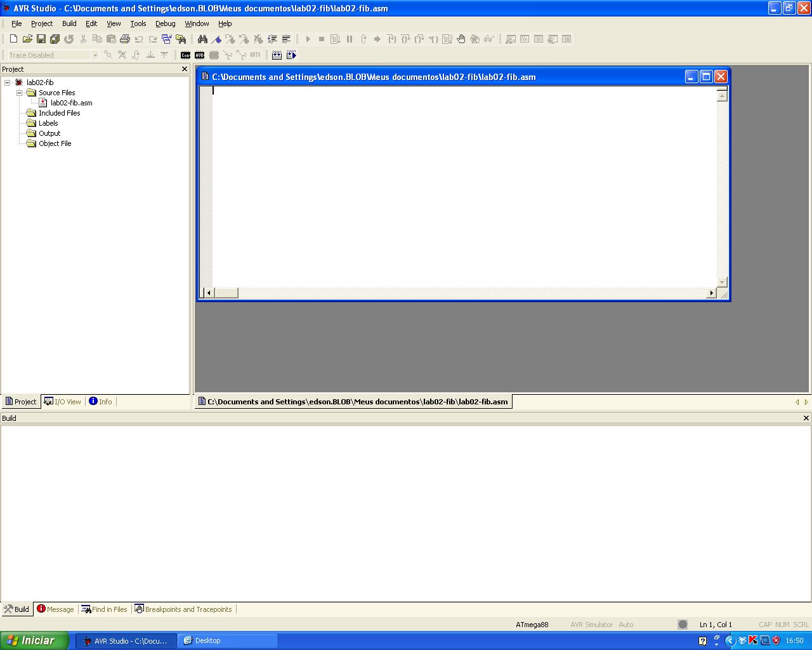The height and width of the screenshot is (650, 812).
Task: Click the Copy icon in the toolbar
Action: (97, 39)
